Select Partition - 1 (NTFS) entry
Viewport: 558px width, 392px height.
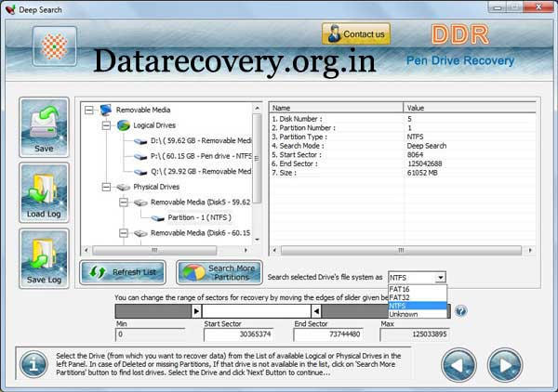(x=199, y=217)
